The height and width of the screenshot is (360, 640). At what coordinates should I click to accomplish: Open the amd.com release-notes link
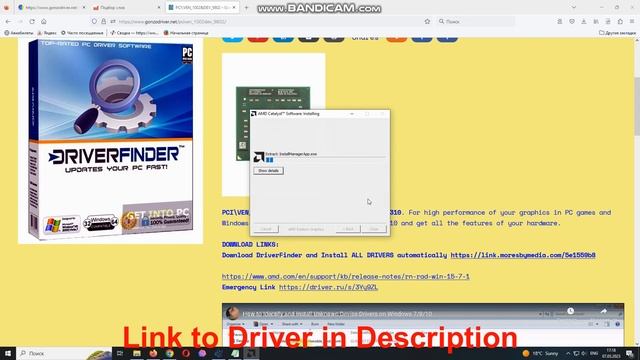(345, 276)
